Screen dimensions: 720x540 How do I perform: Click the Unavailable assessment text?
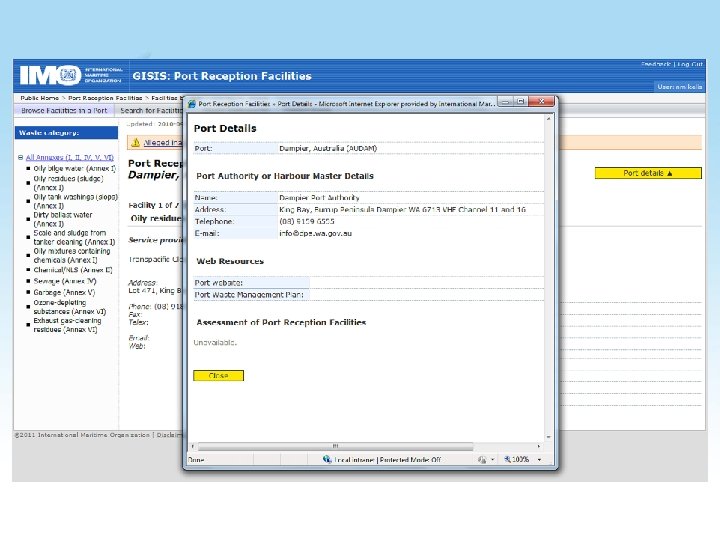point(215,343)
